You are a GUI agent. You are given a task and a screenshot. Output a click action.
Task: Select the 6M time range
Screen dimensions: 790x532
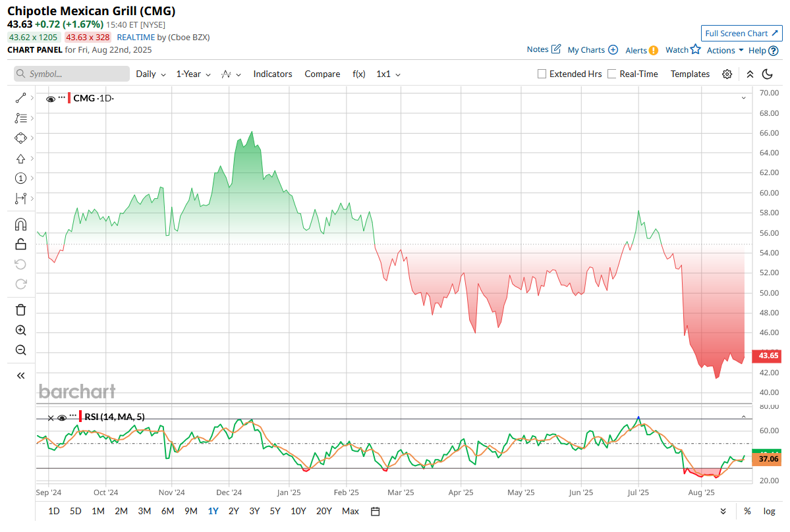[167, 512]
